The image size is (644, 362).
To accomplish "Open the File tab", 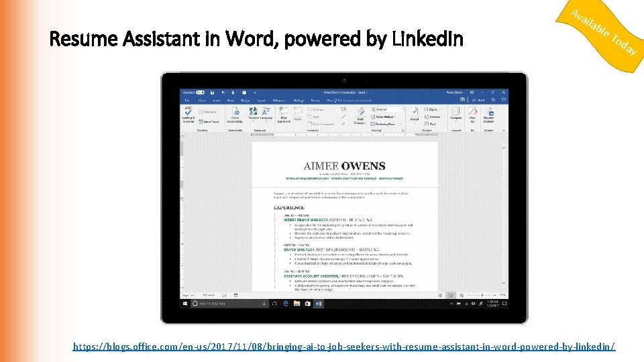I will (187, 101).
